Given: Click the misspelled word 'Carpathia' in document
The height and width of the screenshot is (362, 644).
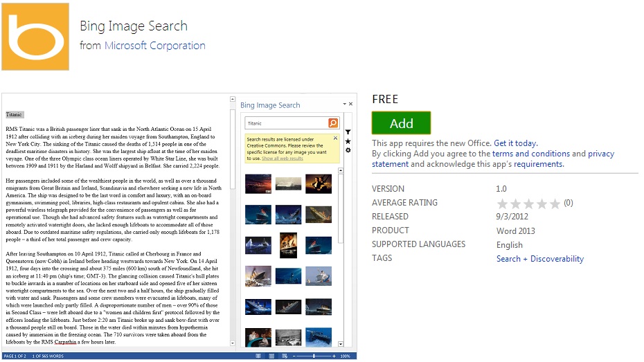Looking at the screenshot, I should tap(66, 342).
